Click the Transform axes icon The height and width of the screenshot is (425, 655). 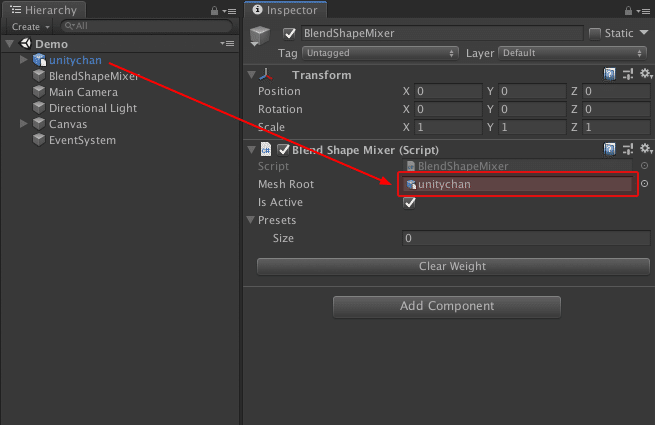(266, 75)
